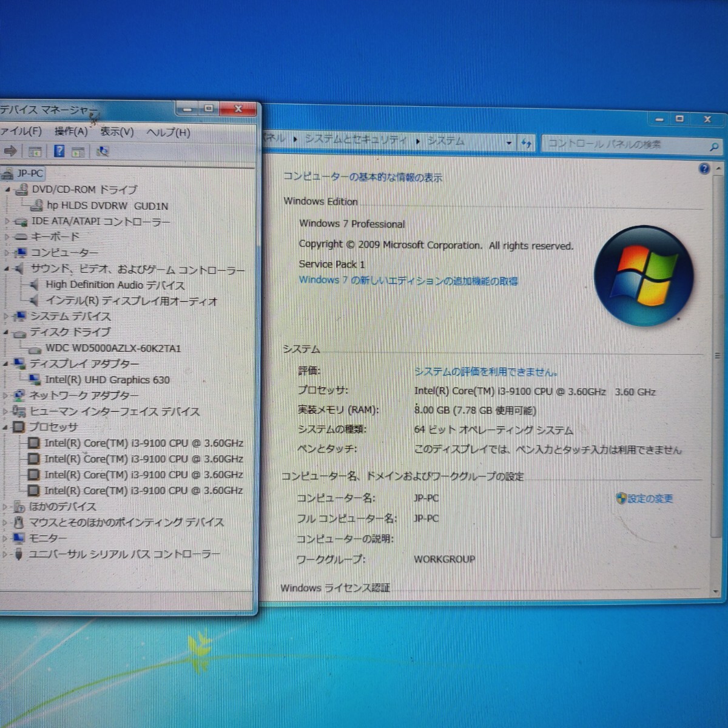Click システム breadcrumb in address bar

pyautogui.click(x=446, y=141)
